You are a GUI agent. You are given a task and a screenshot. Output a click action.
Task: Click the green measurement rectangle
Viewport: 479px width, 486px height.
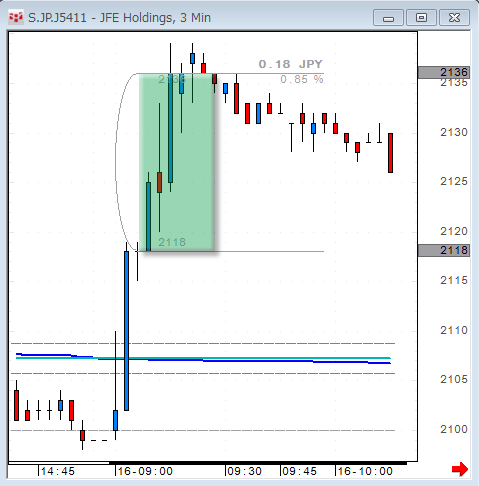point(176,162)
